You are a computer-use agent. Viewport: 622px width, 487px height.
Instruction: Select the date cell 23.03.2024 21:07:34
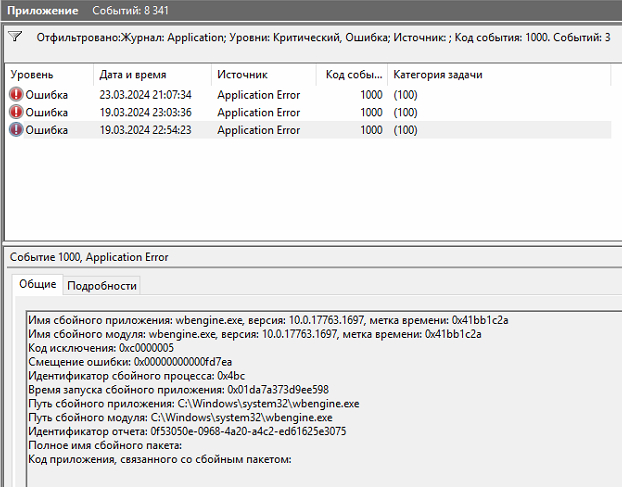coord(145,95)
